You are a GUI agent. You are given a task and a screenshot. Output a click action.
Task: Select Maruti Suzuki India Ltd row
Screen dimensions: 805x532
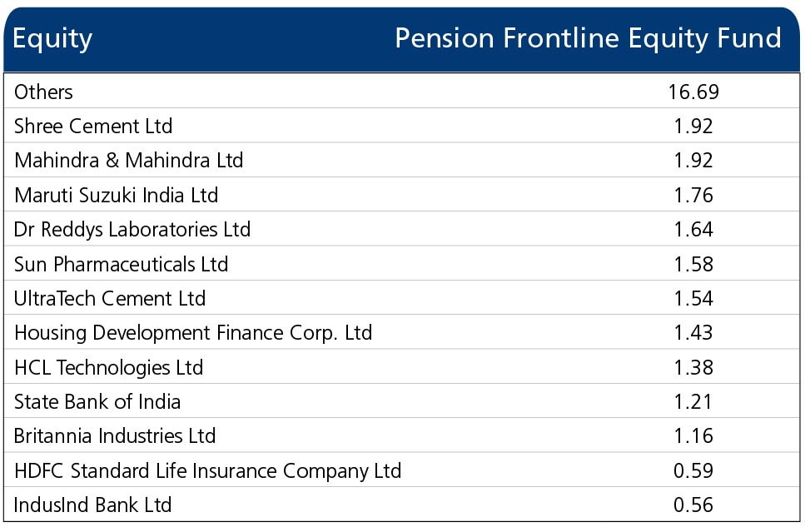point(401,195)
